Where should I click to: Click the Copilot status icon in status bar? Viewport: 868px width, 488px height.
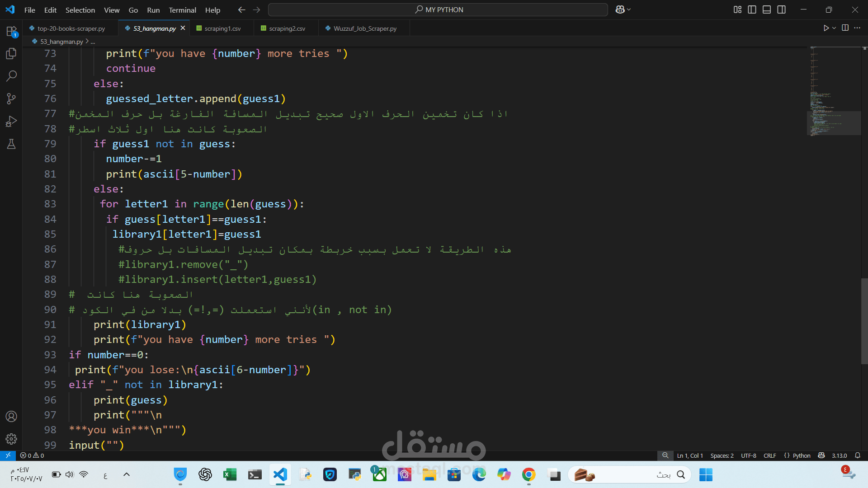[821, 455]
